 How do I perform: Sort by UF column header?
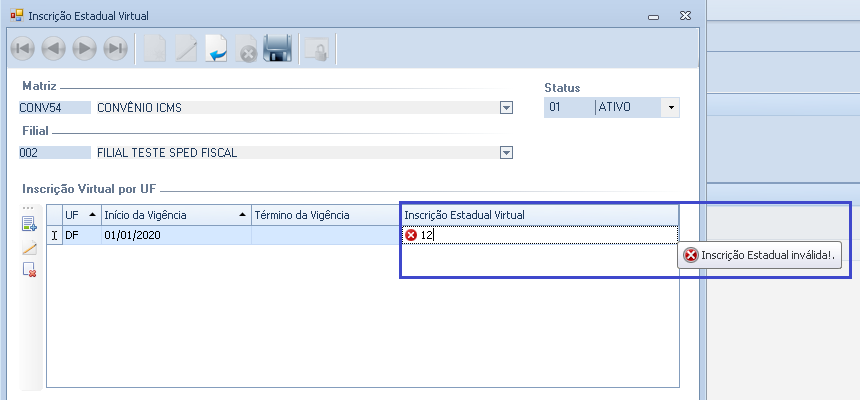coord(82,215)
